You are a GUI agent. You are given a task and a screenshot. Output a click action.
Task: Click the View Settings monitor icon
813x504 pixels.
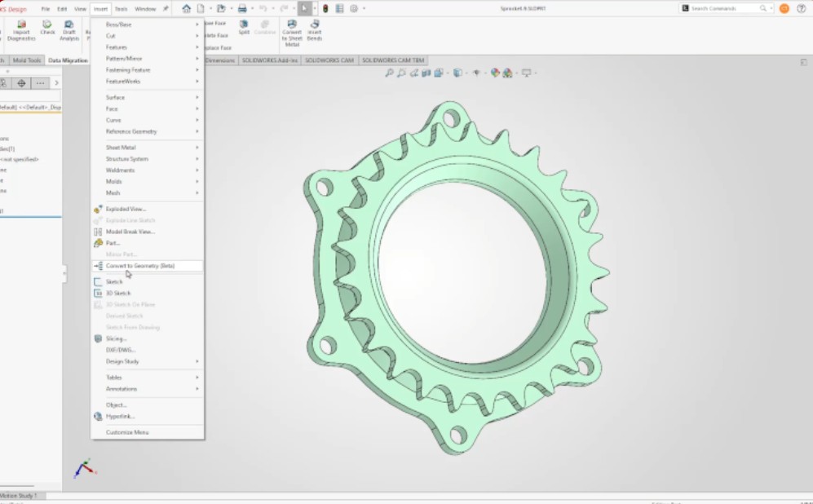[526, 73]
